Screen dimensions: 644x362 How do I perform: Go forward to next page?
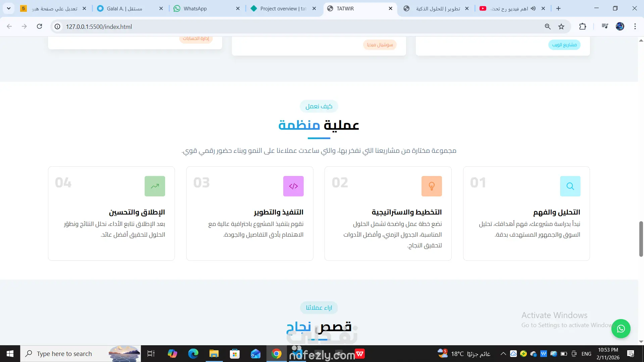tap(24, 26)
